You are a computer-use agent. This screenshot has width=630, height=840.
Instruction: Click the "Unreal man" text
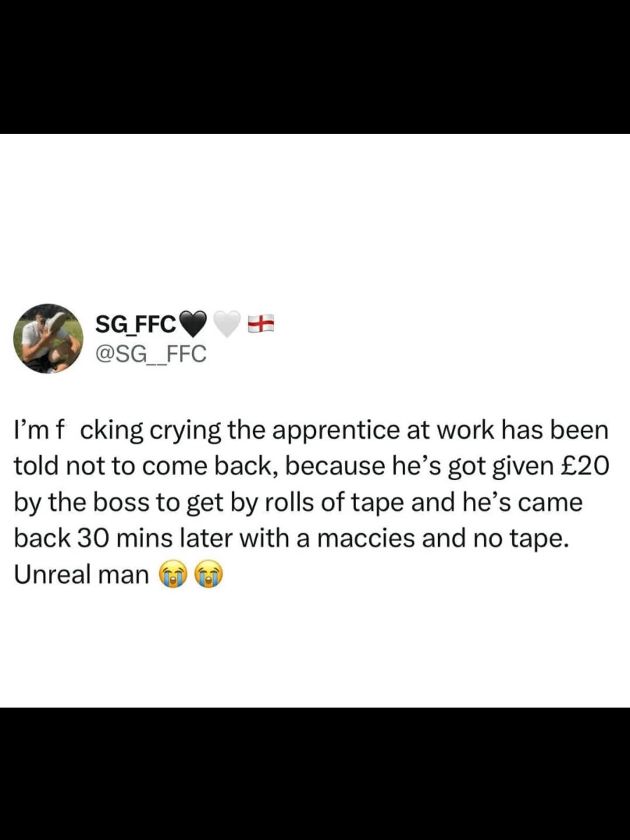tap(82, 574)
